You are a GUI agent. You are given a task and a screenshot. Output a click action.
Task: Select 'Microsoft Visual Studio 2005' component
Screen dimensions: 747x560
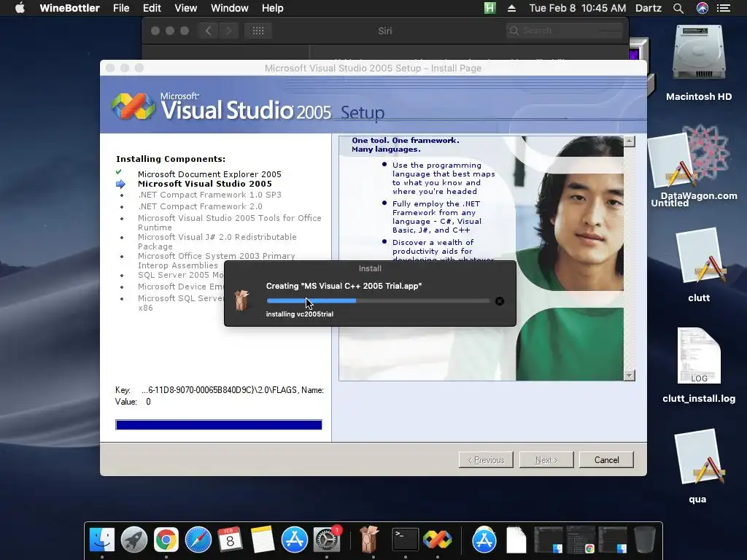point(205,184)
